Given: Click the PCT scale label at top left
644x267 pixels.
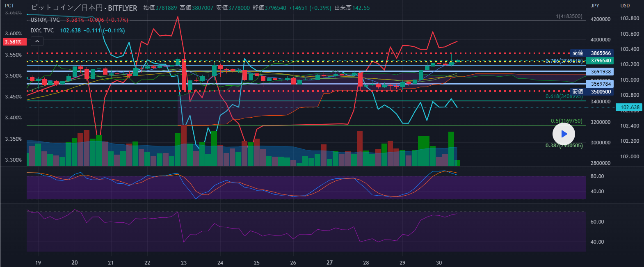Looking at the screenshot, I should 9,6.
